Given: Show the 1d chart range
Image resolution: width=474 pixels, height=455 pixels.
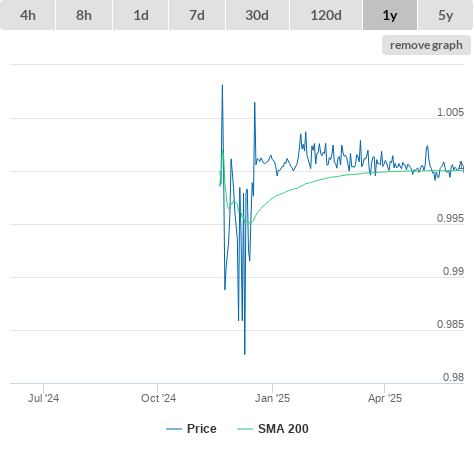Looking at the screenshot, I should click(141, 15).
